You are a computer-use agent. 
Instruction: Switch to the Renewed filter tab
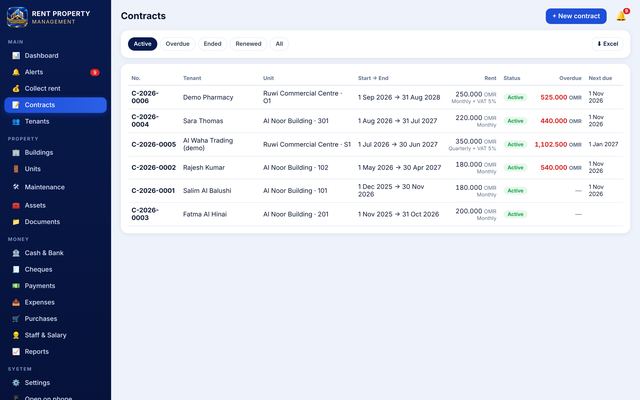(x=248, y=44)
